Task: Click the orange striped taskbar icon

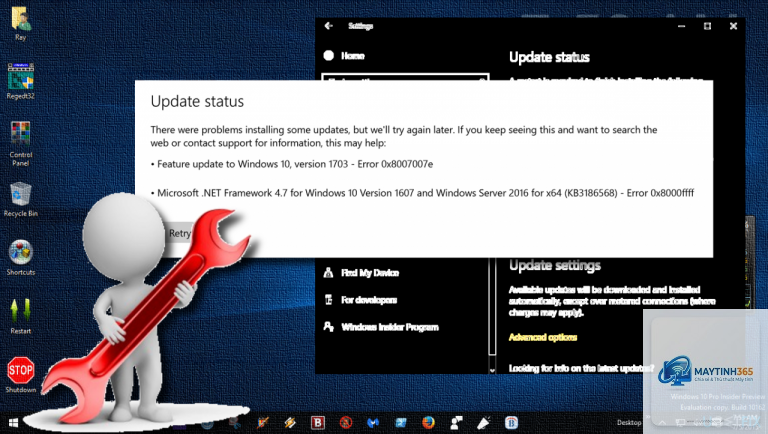Action: (290, 422)
